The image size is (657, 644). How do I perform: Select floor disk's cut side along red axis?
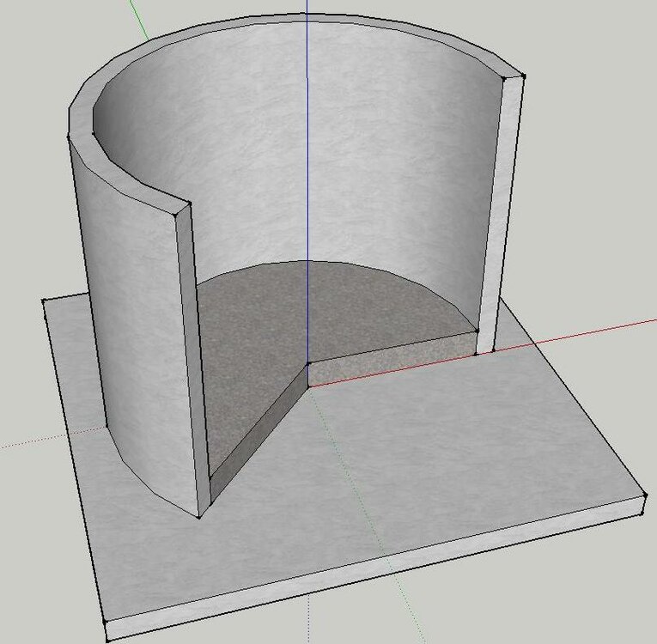point(392,358)
